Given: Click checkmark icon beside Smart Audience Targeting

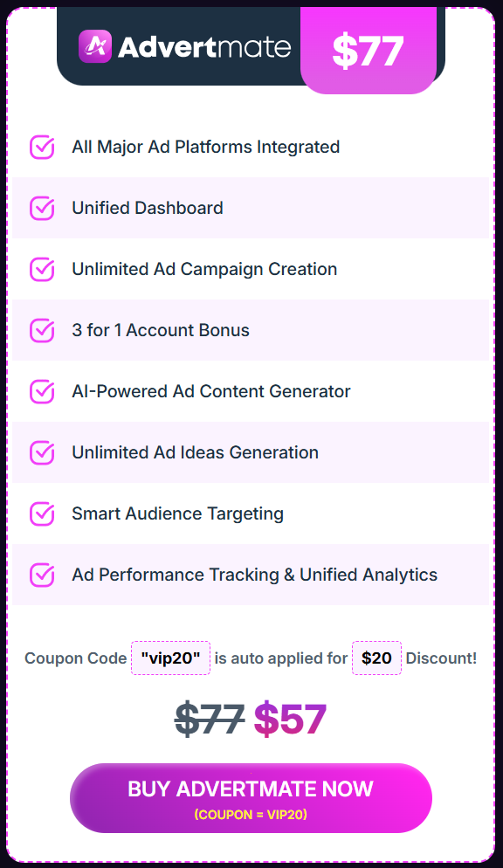Looking at the screenshot, I should pos(42,513).
